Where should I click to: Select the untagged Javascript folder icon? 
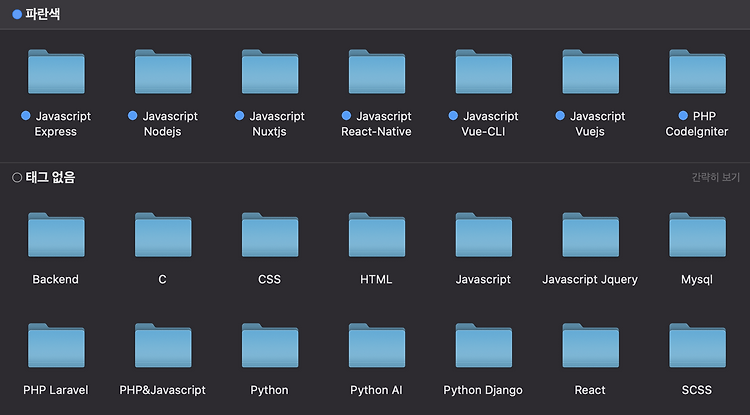click(483, 235)
